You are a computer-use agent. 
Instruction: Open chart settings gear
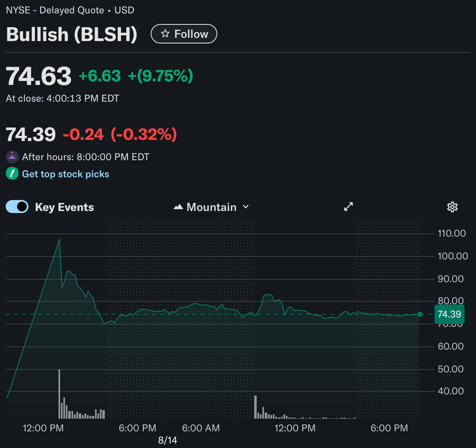(x=452, y=207)
